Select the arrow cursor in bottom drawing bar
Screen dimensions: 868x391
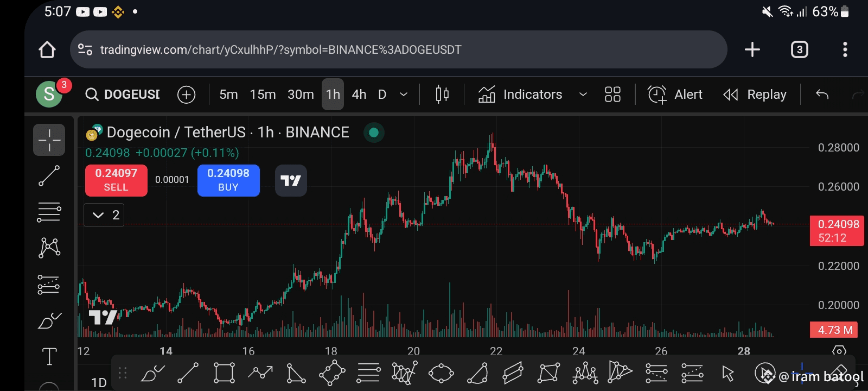(728, 373)
